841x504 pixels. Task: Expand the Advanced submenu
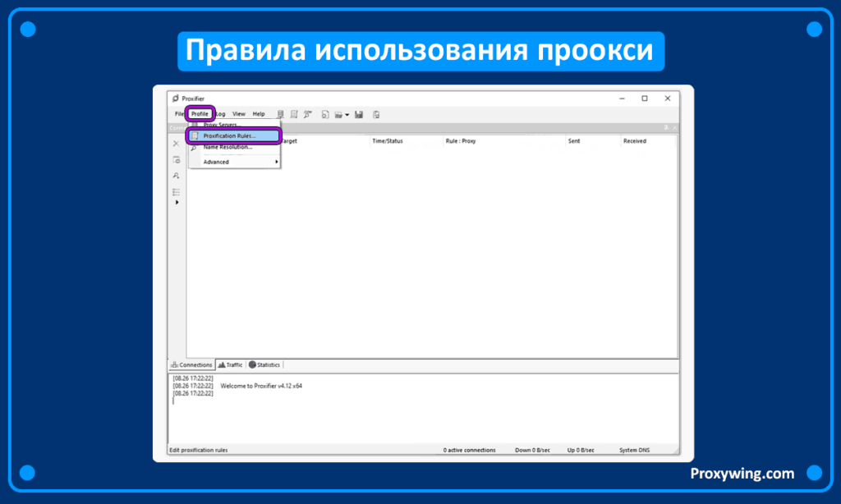pos(234,162)
